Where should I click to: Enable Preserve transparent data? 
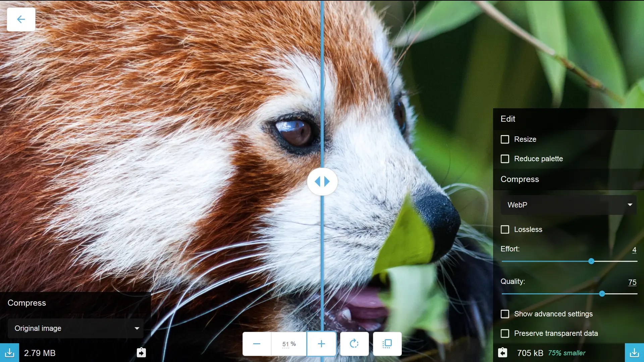pos(505,334)
